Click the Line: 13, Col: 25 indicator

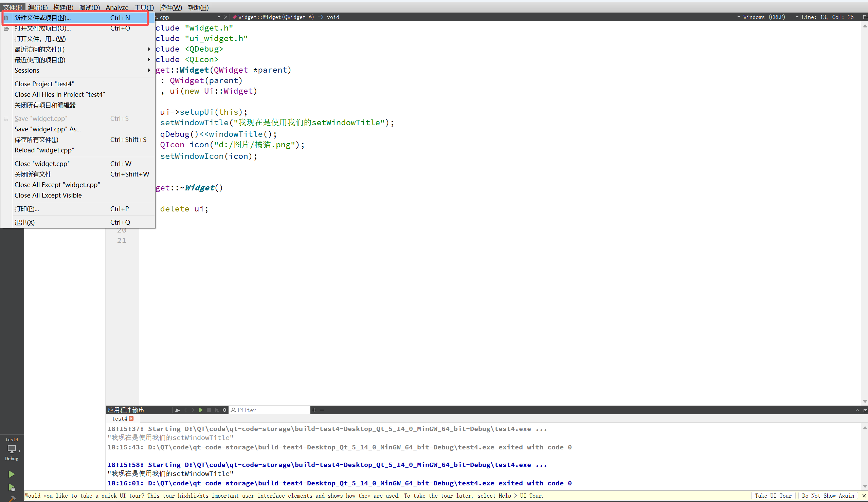(x=827, y=17)
